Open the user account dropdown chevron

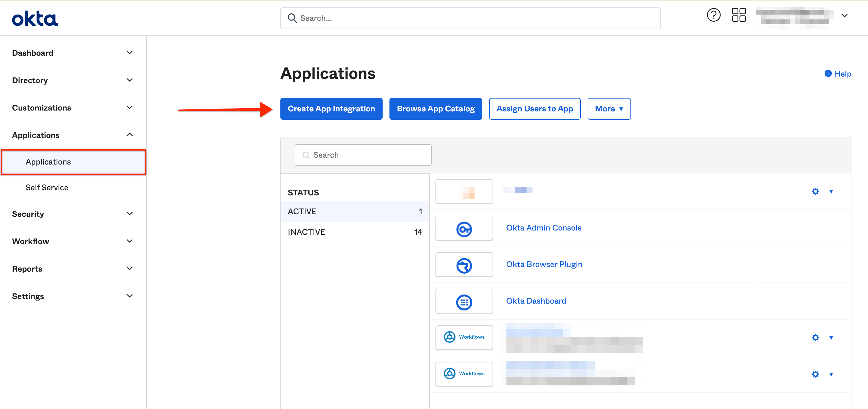coord(844,15)
